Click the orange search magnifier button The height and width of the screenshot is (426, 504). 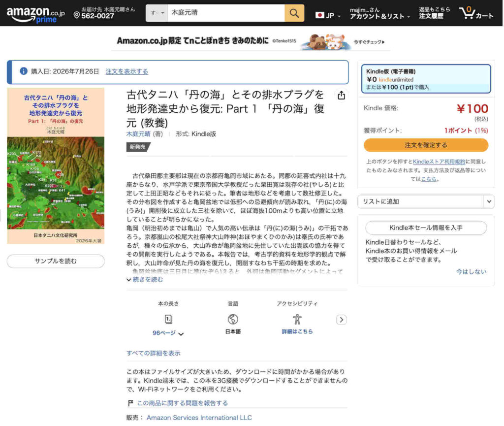[294, 13]
